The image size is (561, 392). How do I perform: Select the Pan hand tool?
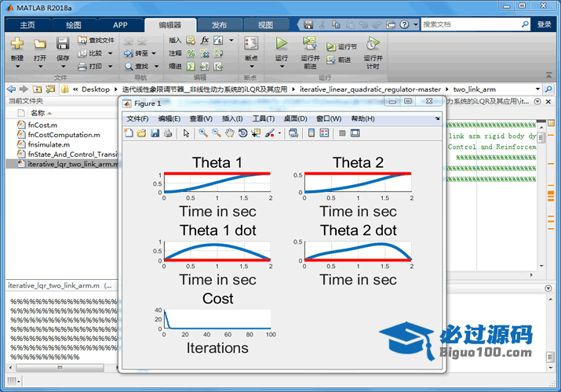pos(229,133)
